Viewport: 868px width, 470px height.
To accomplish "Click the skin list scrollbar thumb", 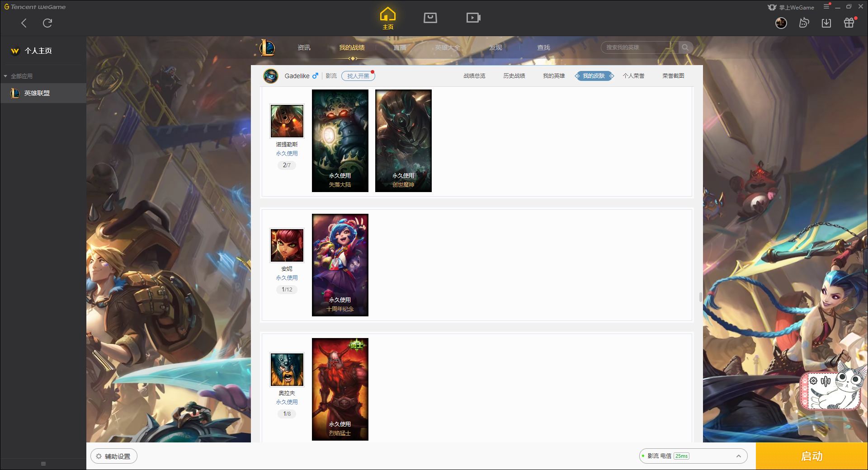I will pyautogui.click(x=701, y=297).
